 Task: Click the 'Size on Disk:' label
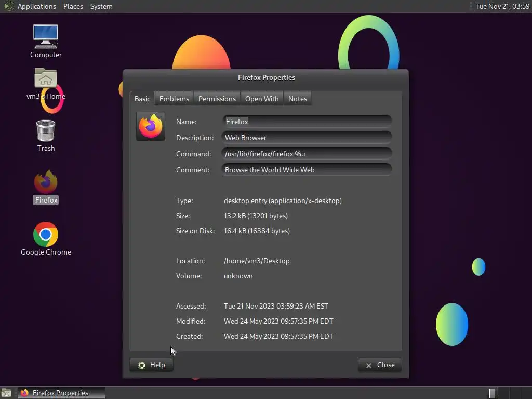[x=195, y=231]
